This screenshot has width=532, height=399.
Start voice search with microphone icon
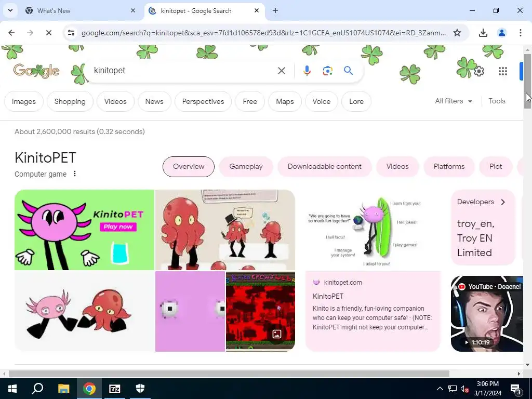(307, 71)
